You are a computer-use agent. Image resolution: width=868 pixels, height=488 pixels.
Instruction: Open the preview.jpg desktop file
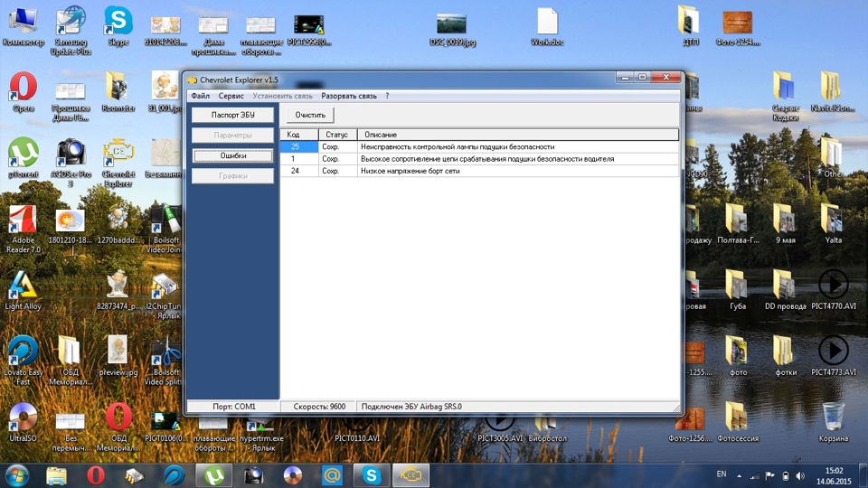pos(118,356)
